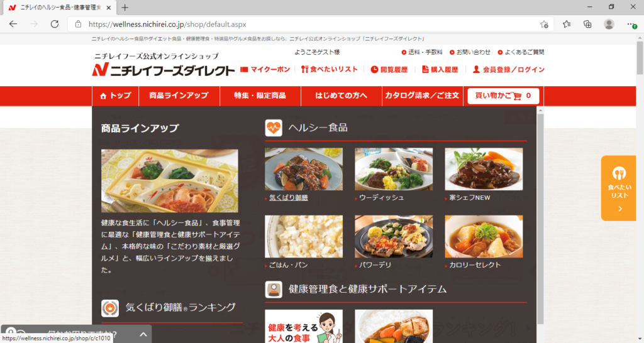This screenshot has width=644, height=343.
Task: Open 閲覧履歴 browsing history
Action: pyautogui.click(x=389, y=69)
